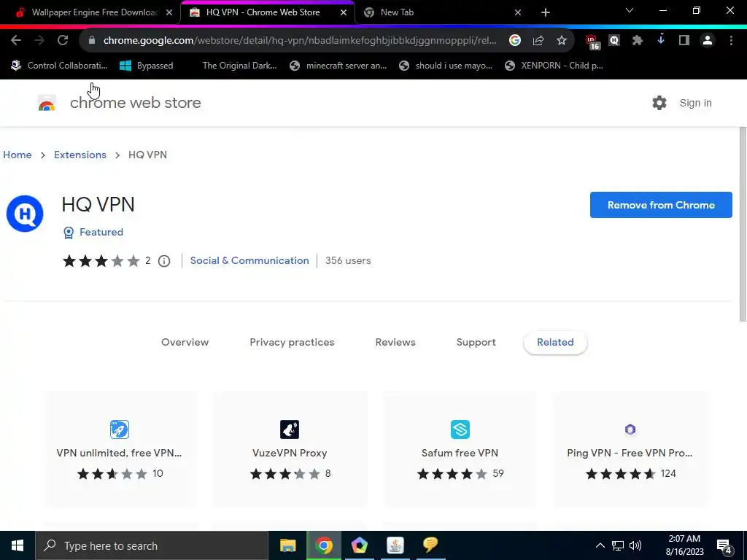Bookmark this page with the star icon
This screenshot has width=747, height=560.
562,41
